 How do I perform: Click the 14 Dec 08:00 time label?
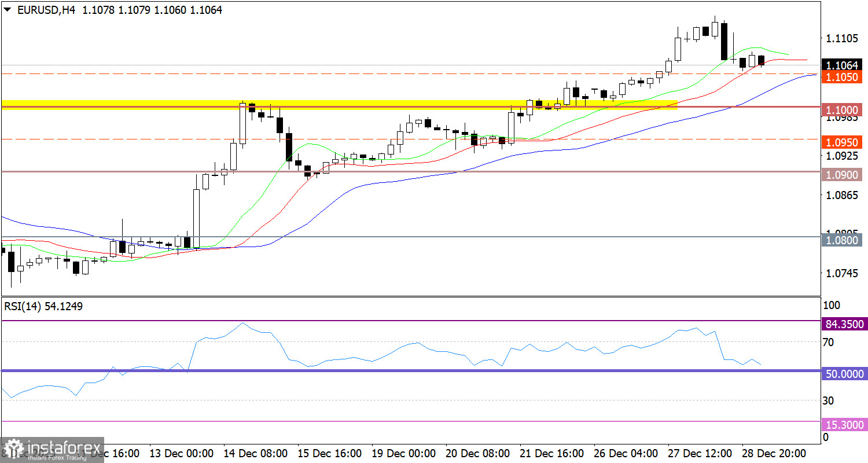click(256, 453)
